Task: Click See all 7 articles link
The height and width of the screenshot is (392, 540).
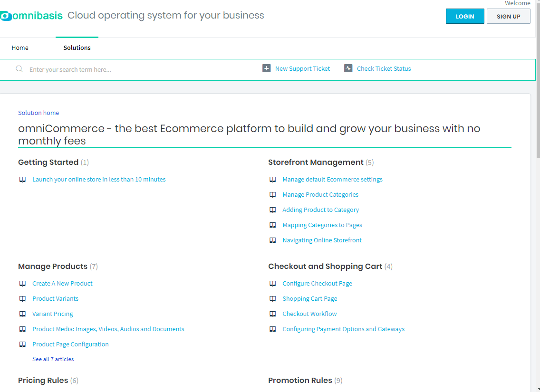Action: pos(53,359)
